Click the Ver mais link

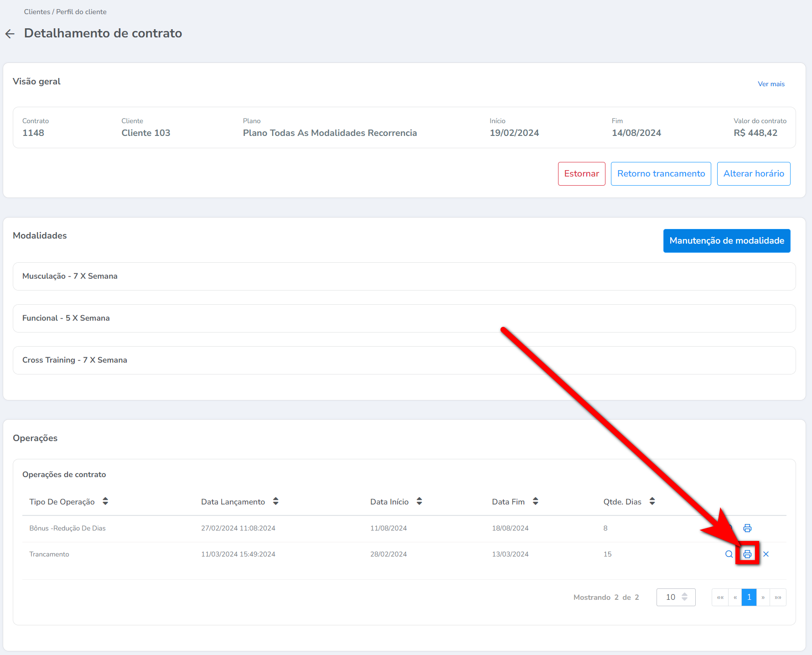pos(771,84)
